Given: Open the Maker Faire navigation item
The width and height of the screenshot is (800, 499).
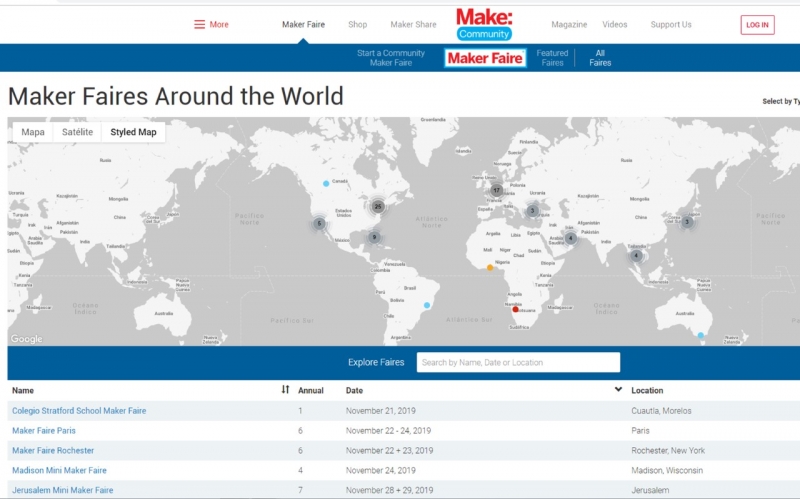Looking at the screenshot, I should [303, 24].
